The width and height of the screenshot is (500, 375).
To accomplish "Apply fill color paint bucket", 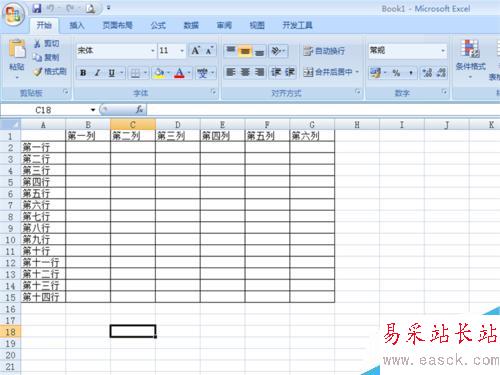I will pos(159,73).
